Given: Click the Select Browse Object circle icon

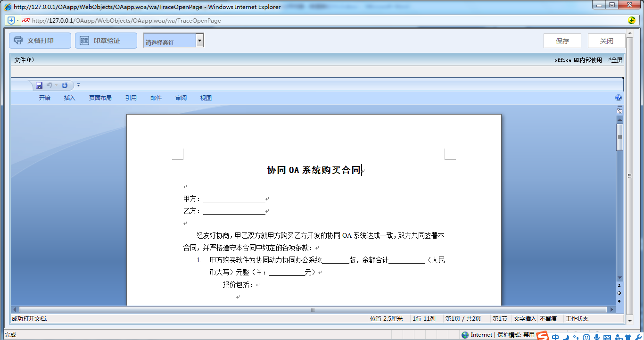Looking at the screenshot, I should pos(618,292).
